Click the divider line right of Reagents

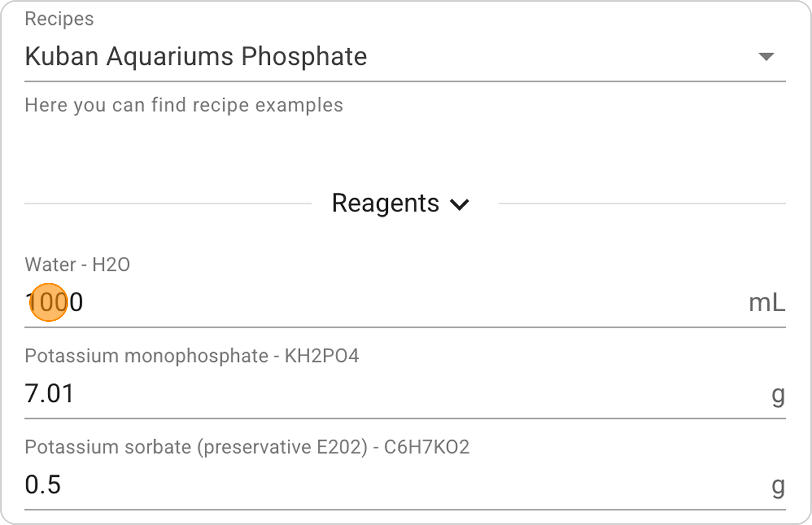pos(641,203)
